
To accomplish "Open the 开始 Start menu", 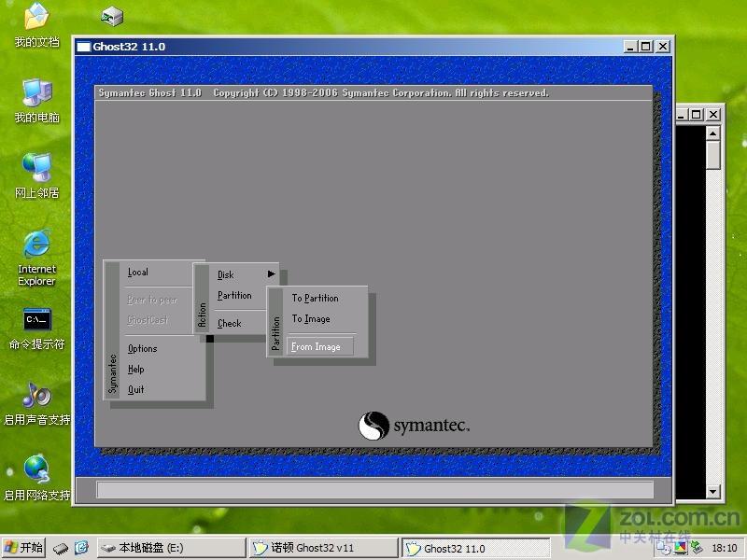I will [x=23, y=548].
